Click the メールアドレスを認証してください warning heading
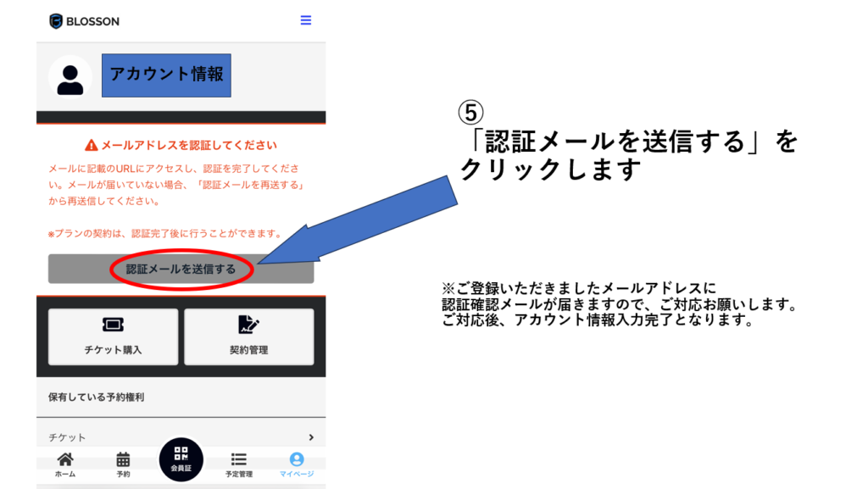 pyautogui.click(x=188, y=146)
